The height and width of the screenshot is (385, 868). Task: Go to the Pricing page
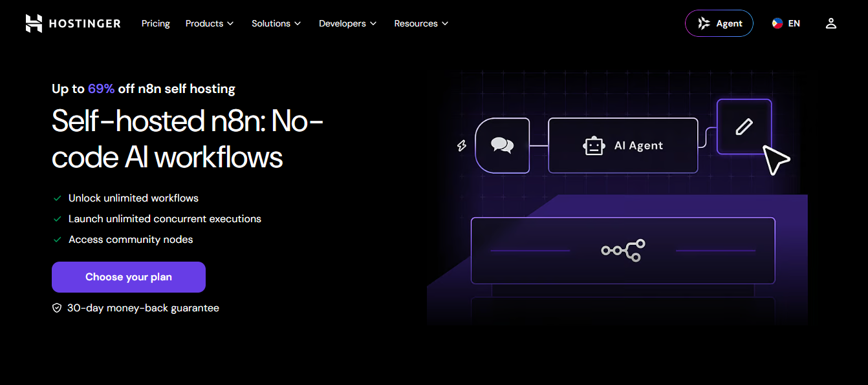[x=156, y=23]
